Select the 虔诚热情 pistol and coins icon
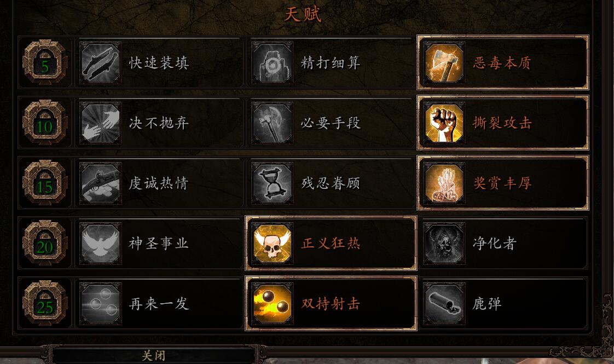The height and width of the screenshot is (364, 614). coord(100,183)
